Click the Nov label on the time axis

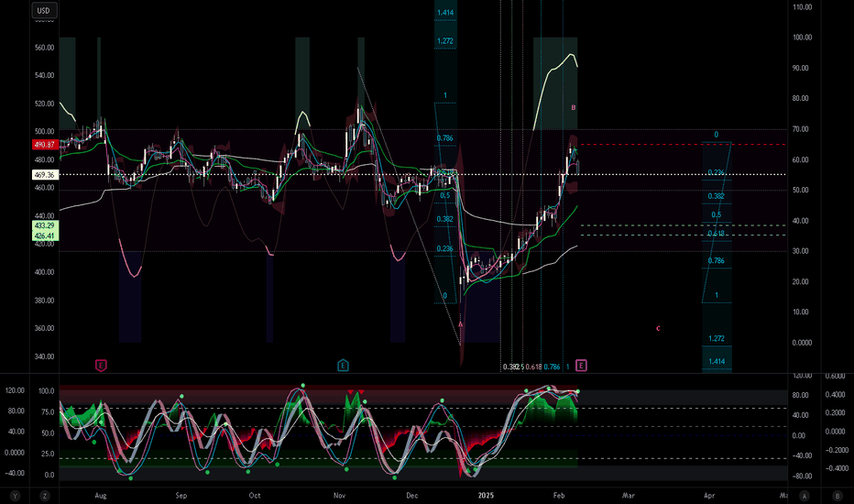(339, 495)
